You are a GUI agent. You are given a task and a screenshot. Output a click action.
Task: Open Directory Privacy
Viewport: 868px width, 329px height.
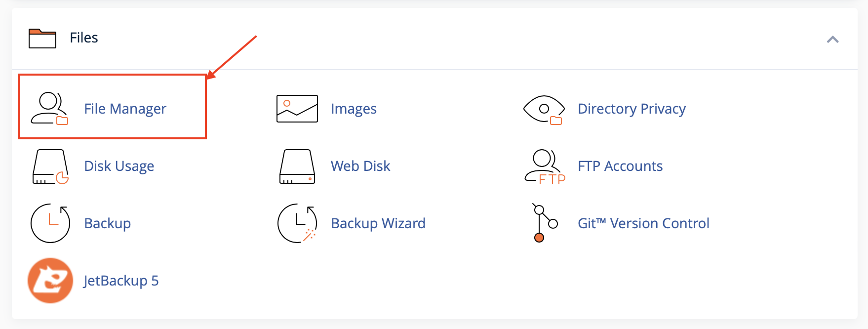pyautogui.click(x=631, y=109)
